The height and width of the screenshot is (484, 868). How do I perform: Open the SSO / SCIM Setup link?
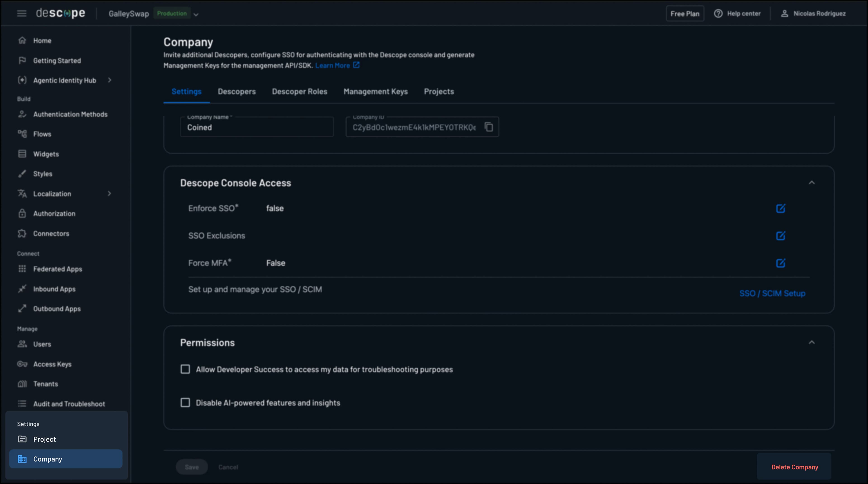772,293
